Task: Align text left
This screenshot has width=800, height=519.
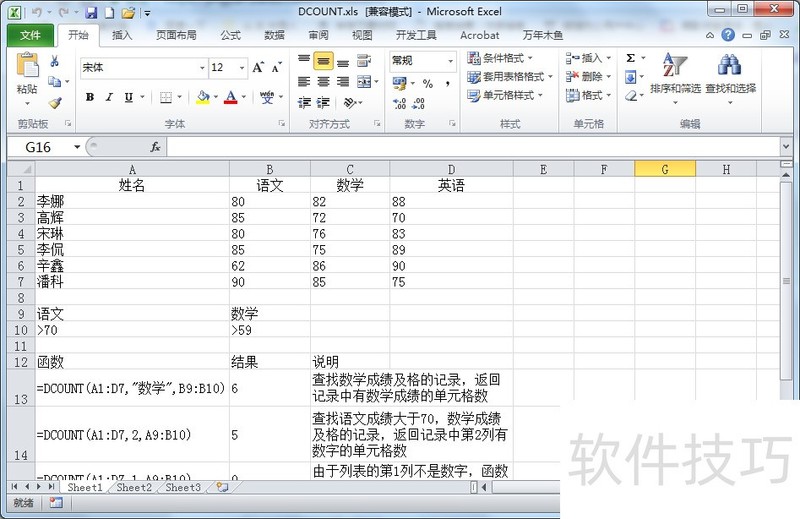Action: coord(304,82)
